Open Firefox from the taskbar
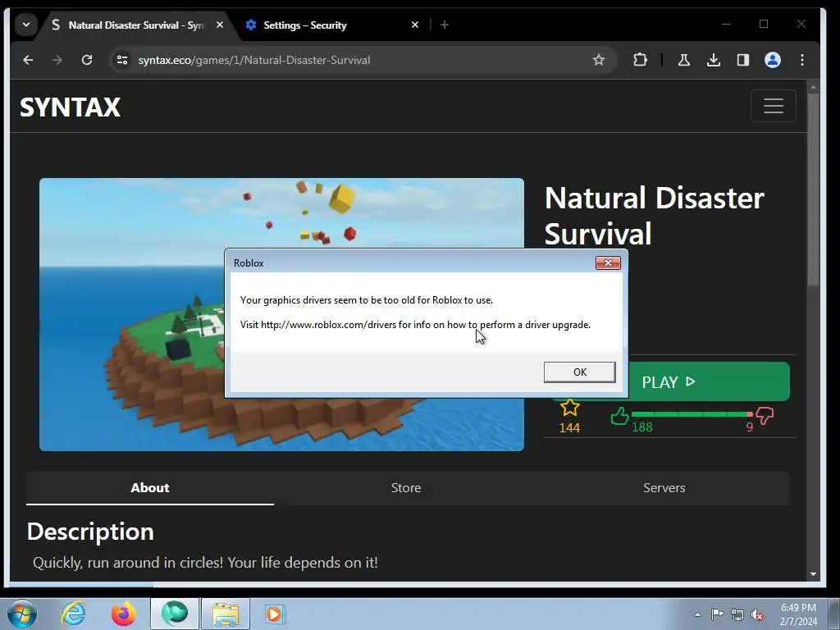 pos(123,614)
